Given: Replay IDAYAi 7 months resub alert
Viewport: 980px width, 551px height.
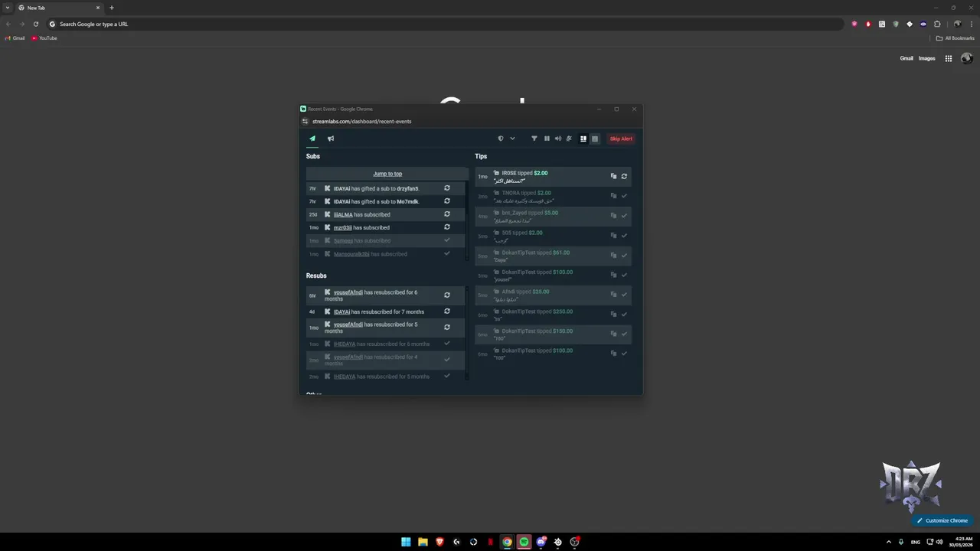Looking at the screenshot, I should (x=447, y=311).
